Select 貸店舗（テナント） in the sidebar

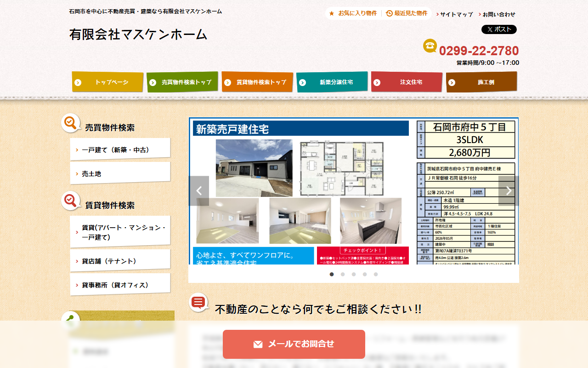point(120,261)
